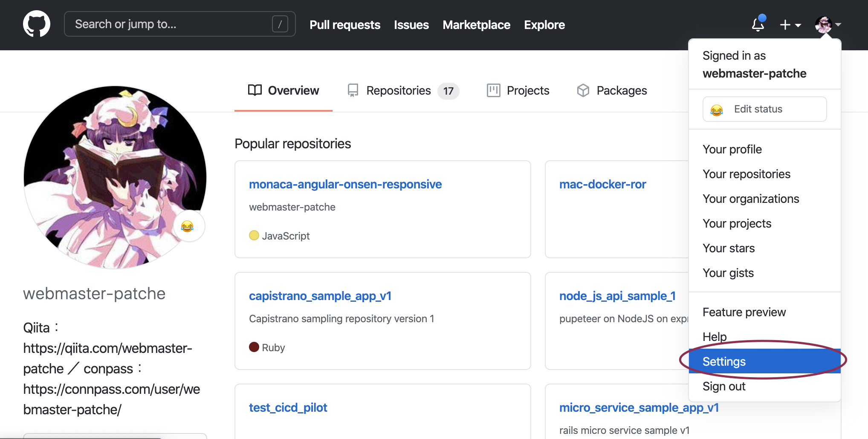
Task: Go to Pull requests in header
Action: click(x=345, y=25)
